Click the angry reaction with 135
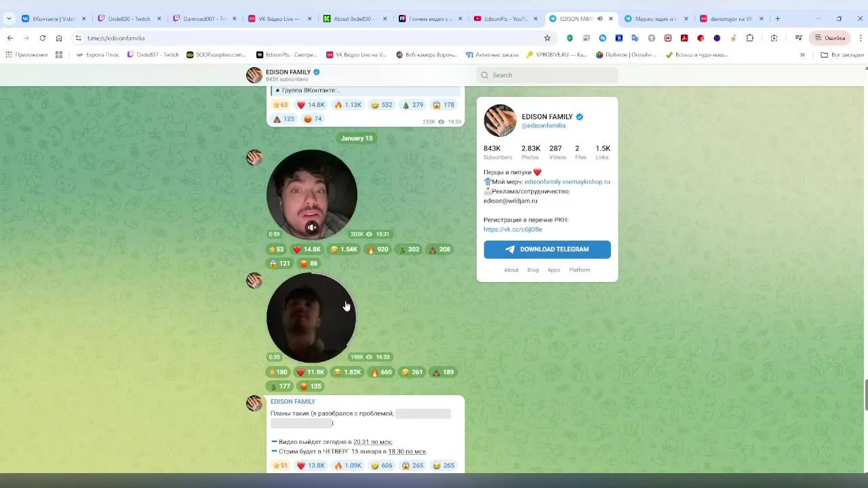868x488 pixels. pyautogui.click(x=311, y=386)
